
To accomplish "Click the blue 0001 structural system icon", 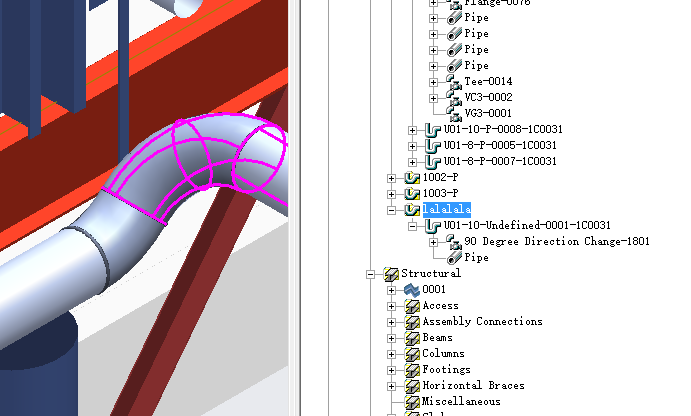I will tap(412, 290).
